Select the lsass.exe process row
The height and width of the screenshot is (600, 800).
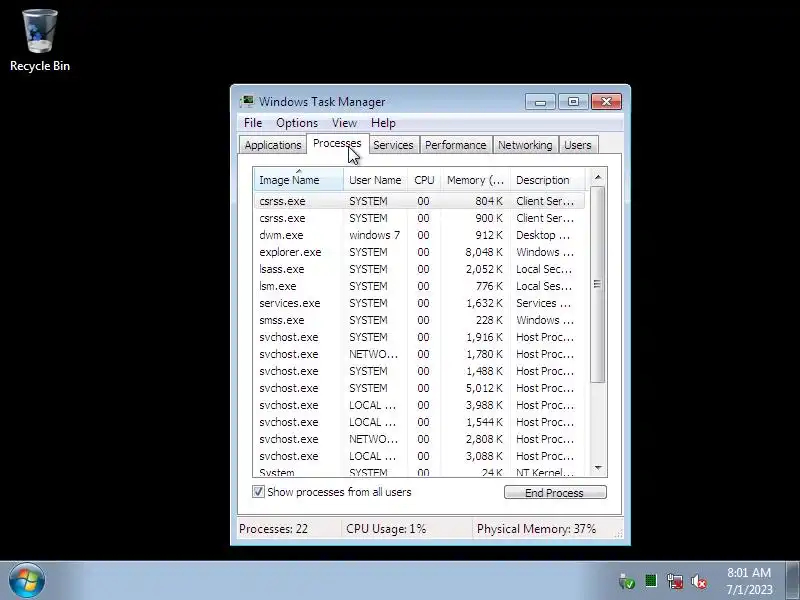pyautogui.click(x=419, y=269)
